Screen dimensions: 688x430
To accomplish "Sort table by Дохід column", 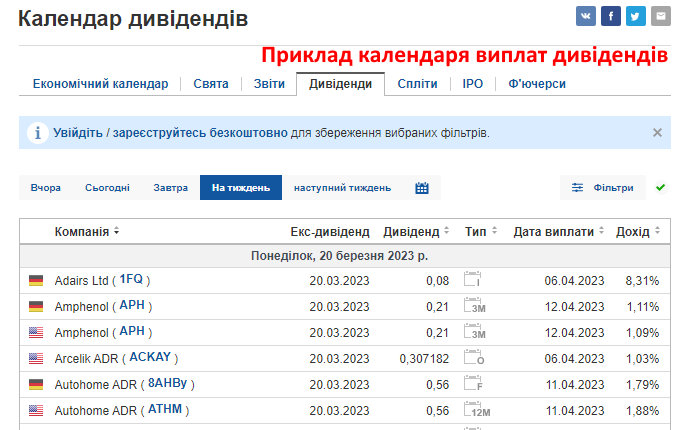I will coord(638,231).
